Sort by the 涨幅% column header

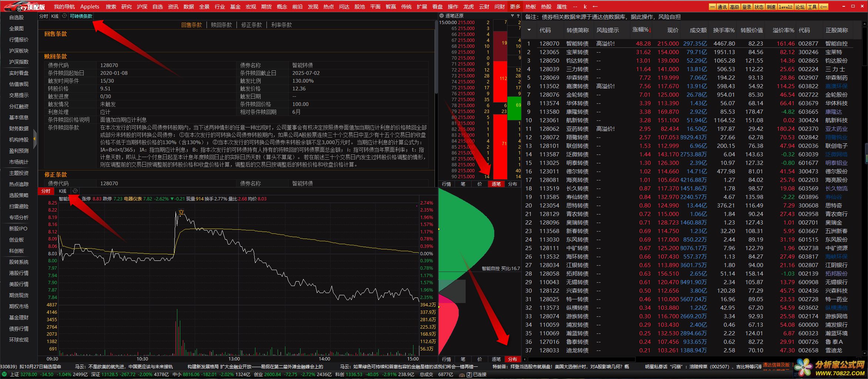click(641, 30)
